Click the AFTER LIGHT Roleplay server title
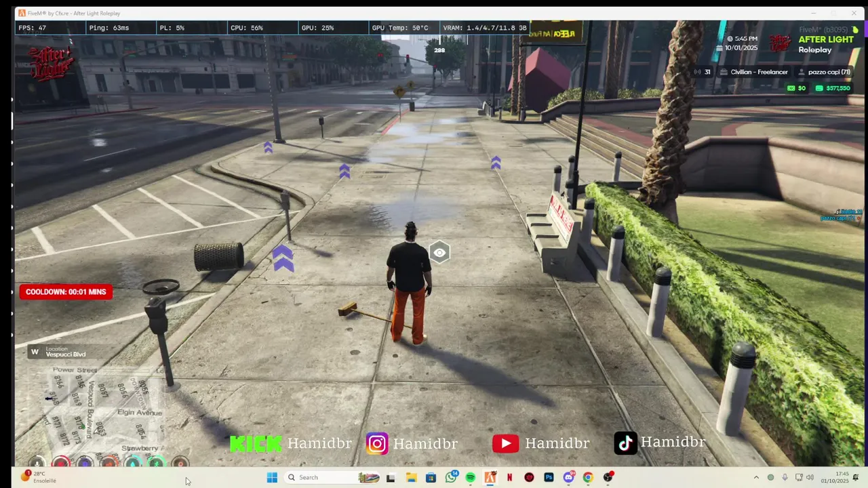This screenshot has height=488, width=868. [825, 45]
